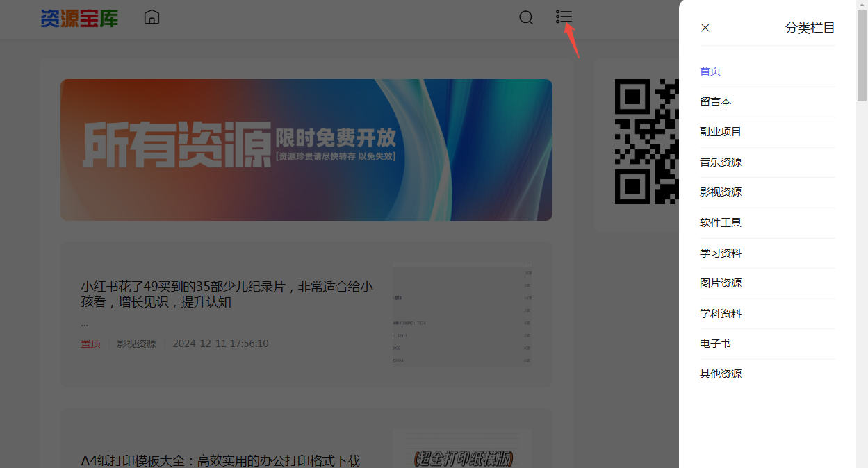The height and width of the screenshot is (468, 868).
Task: Go to the 学科资料 category
Action: 721,313
